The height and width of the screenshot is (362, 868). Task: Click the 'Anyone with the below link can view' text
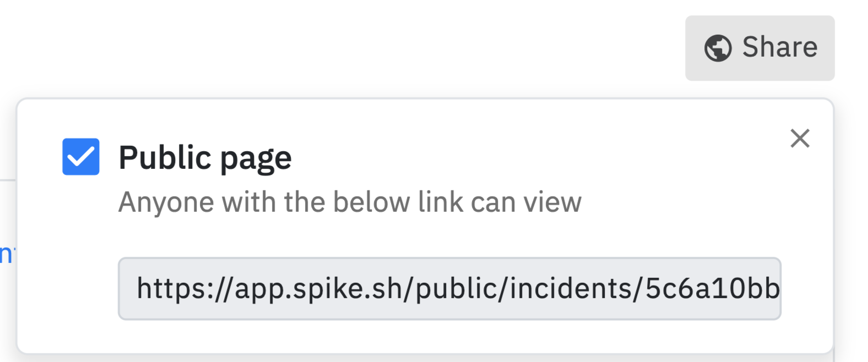click(350, 202)
